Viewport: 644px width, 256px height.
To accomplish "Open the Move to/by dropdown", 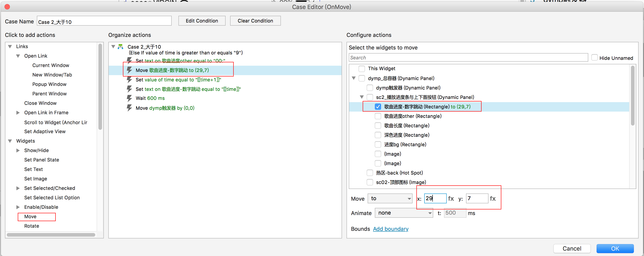I will coord(390,198).
